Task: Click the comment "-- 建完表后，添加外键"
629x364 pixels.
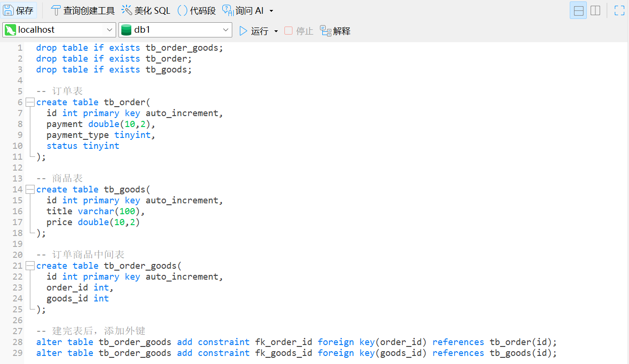Action: (91, 331)
